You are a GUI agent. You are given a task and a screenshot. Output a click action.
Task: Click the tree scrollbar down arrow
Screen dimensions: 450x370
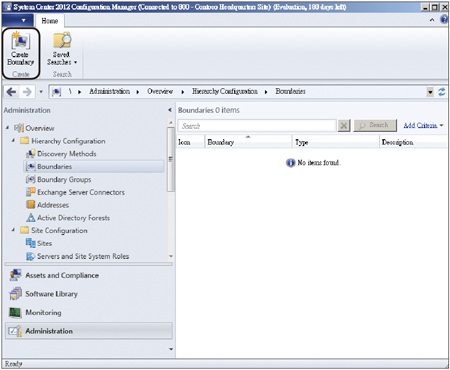click(x=171, y=256)
